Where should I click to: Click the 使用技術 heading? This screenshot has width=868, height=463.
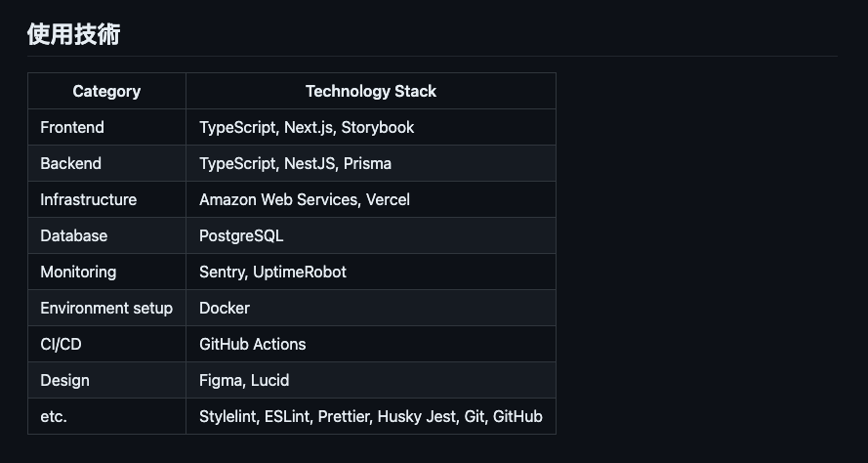point(73,34)
